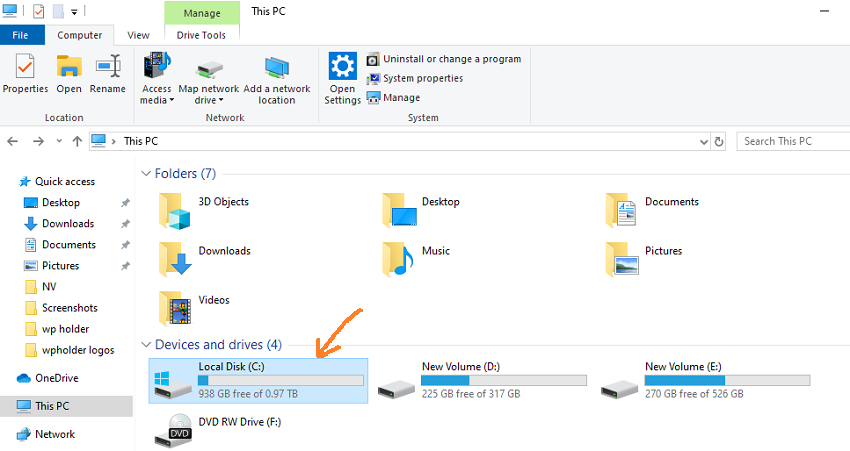Select the Downloads folder in Folders
850x451 pixels.
point(205,260)
